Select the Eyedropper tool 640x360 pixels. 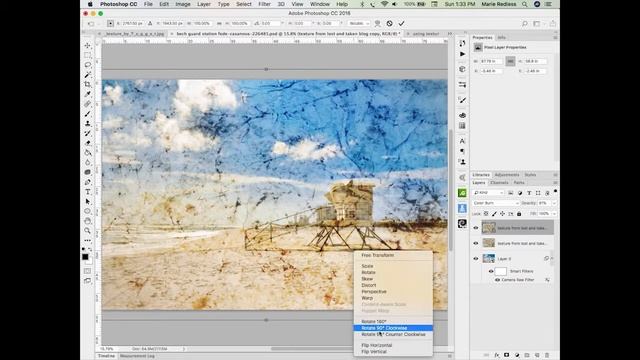[88, 94]
